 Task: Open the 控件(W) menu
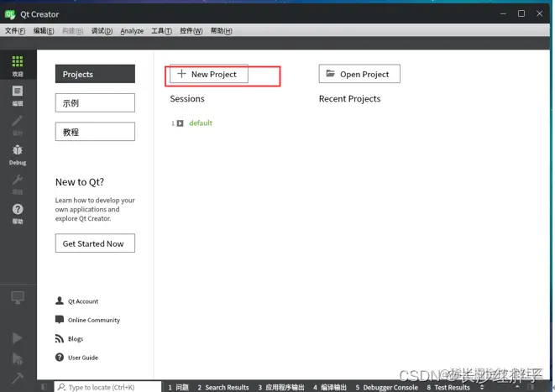click(191, 31)
